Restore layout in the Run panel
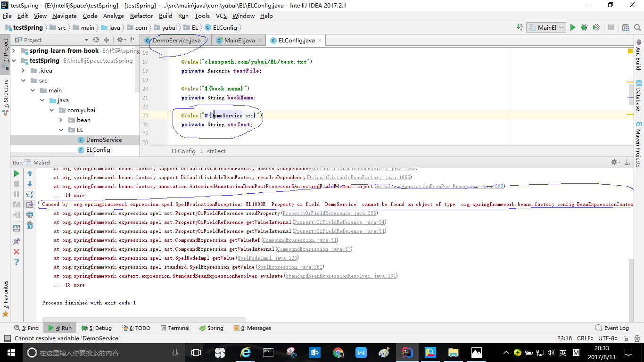 pyautogui.click(x=17, y=228)
